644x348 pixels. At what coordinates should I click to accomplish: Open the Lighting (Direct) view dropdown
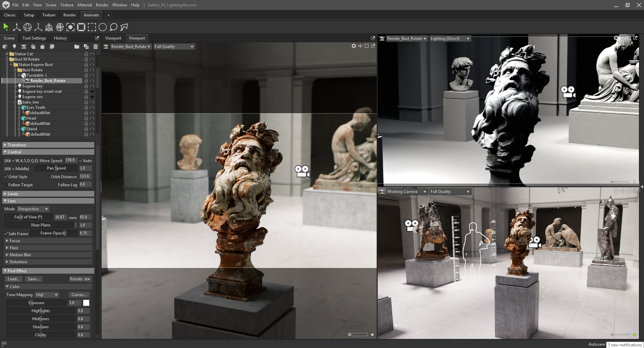(450, 38)
